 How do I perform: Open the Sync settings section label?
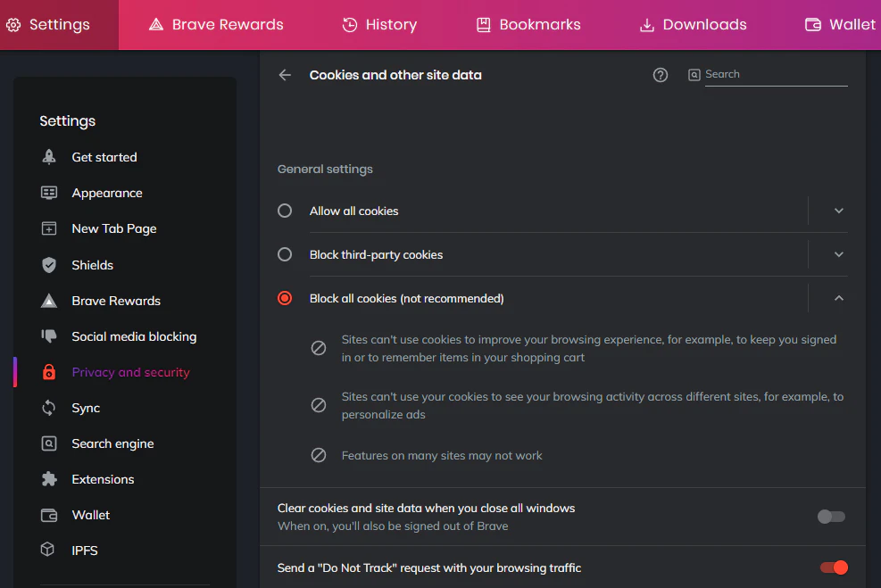pyautogui.click(x=86, y=409)
